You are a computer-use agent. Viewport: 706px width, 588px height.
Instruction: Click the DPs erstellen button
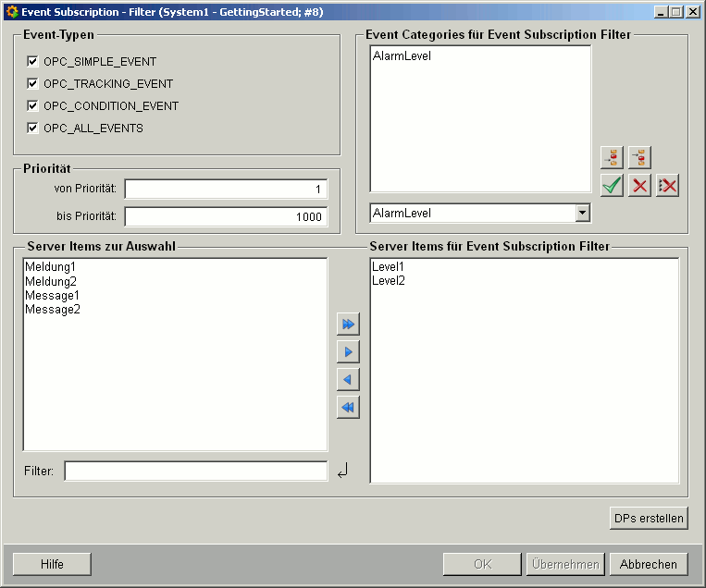pos(649,519)
